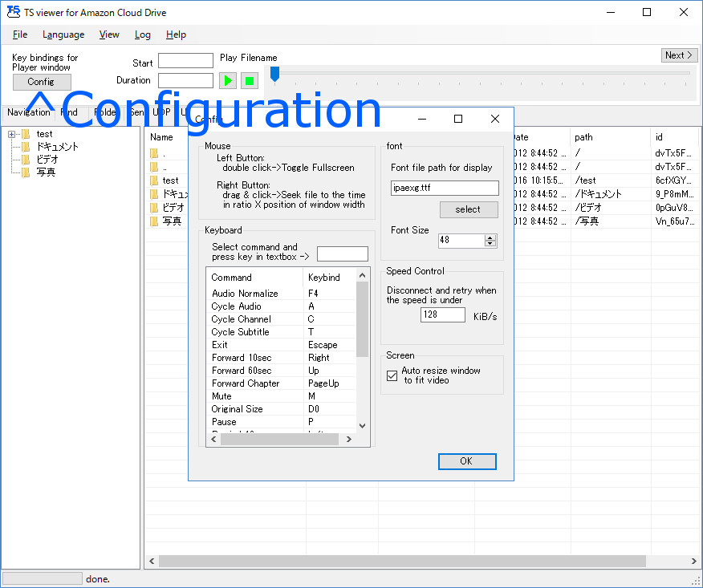703x588 pixels.
Task: Click the TS viewer app icon in title bar
Action: [13, 12]
